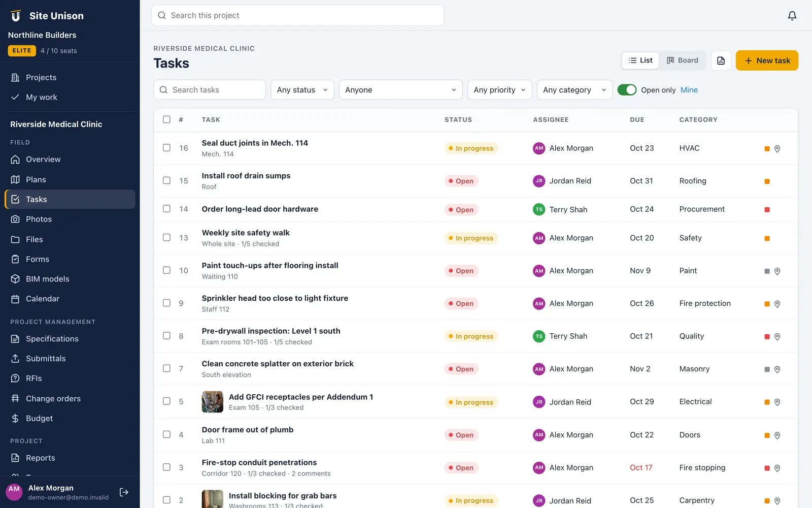Open map pin for Paint touch-ups task
The height and width of the screenshot is (508, 812).
777,271
